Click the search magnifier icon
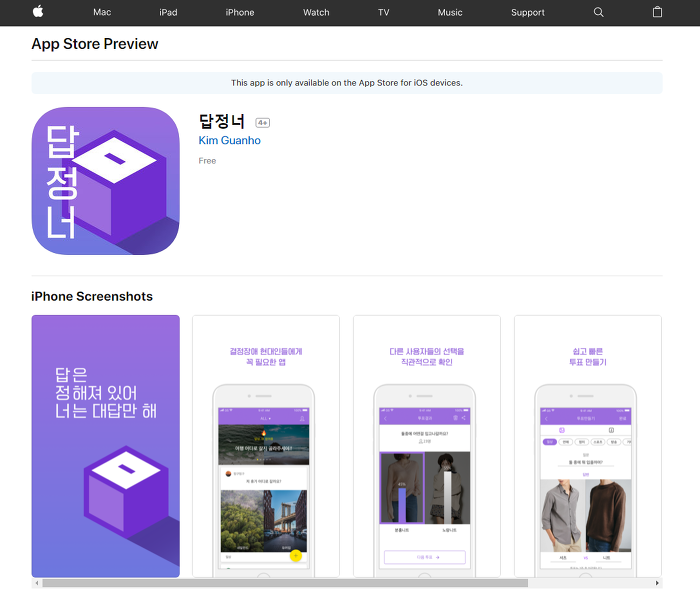 pos(599,12)
